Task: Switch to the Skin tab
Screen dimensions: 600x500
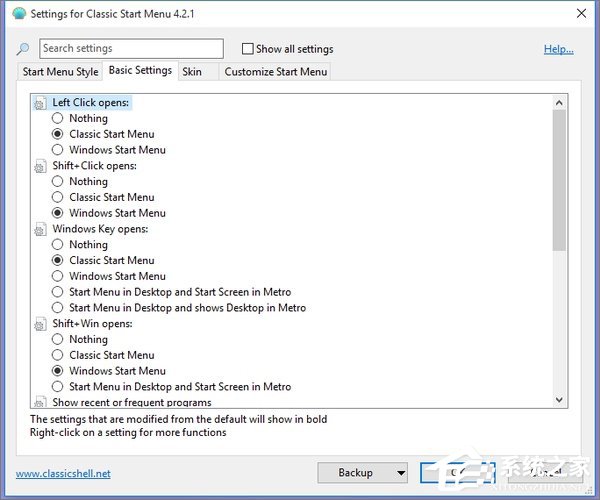Action: pos(192,71)
